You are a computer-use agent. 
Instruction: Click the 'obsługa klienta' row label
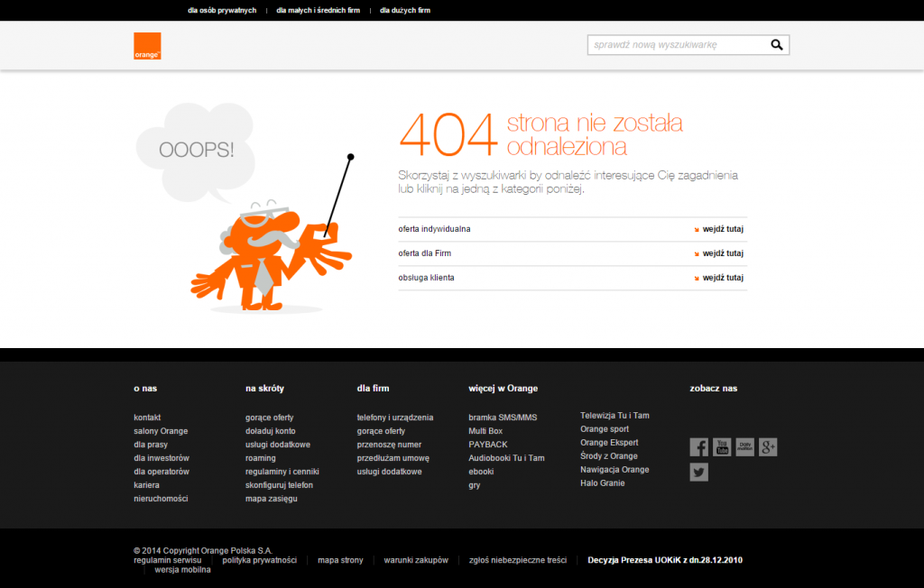[426, 278]
